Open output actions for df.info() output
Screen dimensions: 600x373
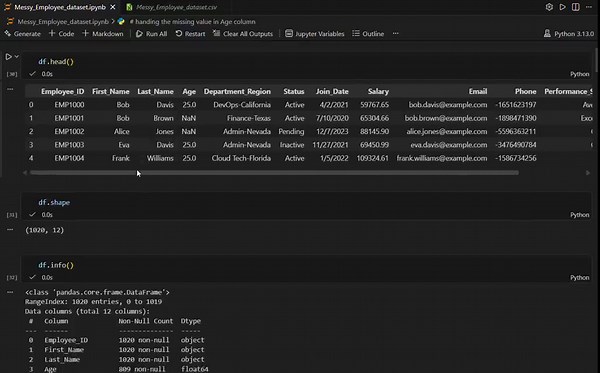click(10, 292)
